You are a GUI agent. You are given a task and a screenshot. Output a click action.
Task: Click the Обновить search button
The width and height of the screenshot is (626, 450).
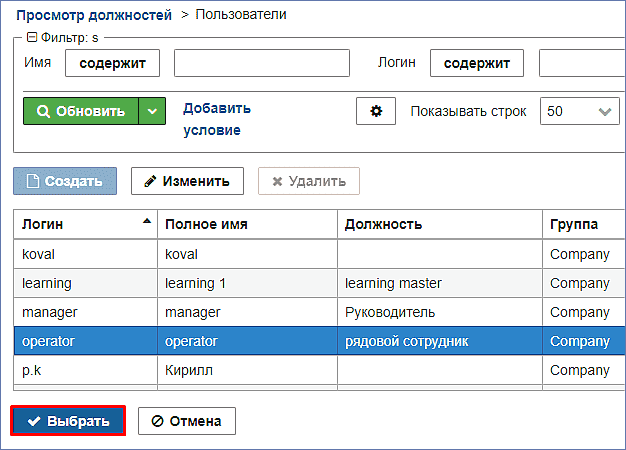coord(81,111)
